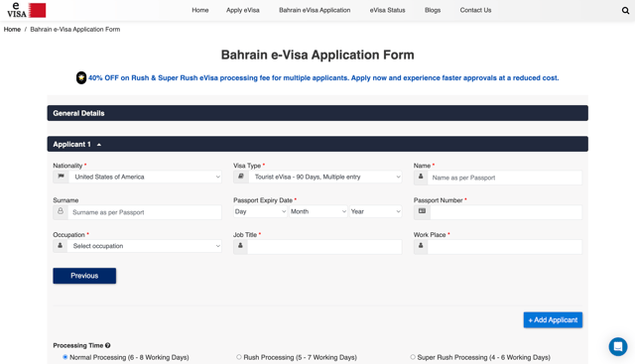
Task: Open Bahrain eVisa Application menu item
Action: pyautogui.click(x=315, y=10)
